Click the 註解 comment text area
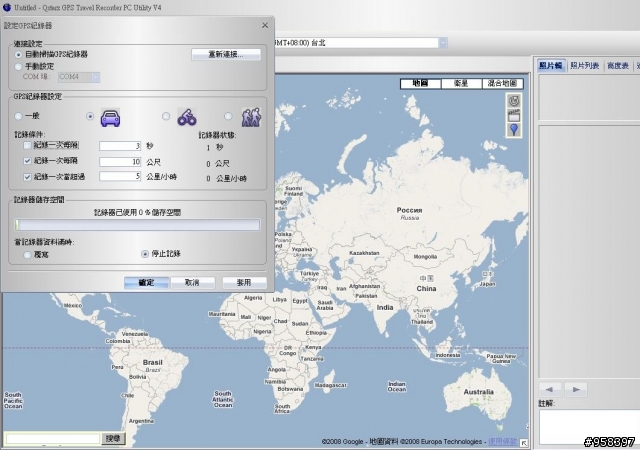640x450 pixels. click(x=589, y=427)
